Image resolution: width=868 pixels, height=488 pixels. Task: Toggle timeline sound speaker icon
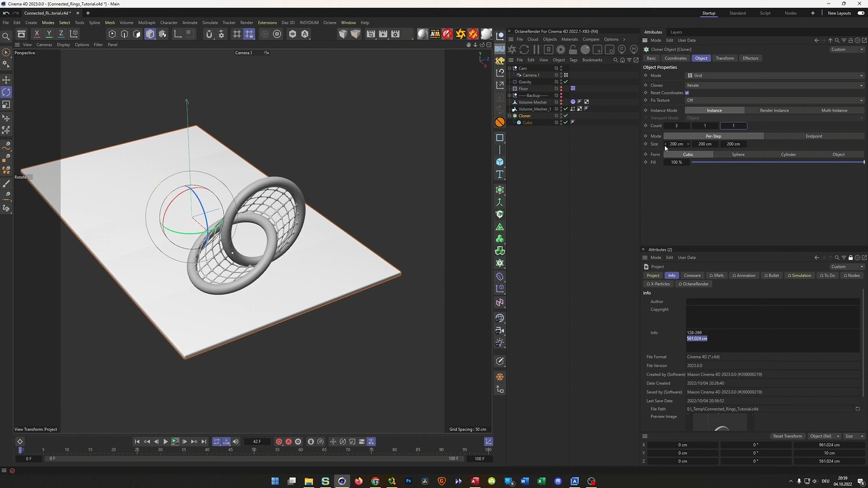[236, 442]
